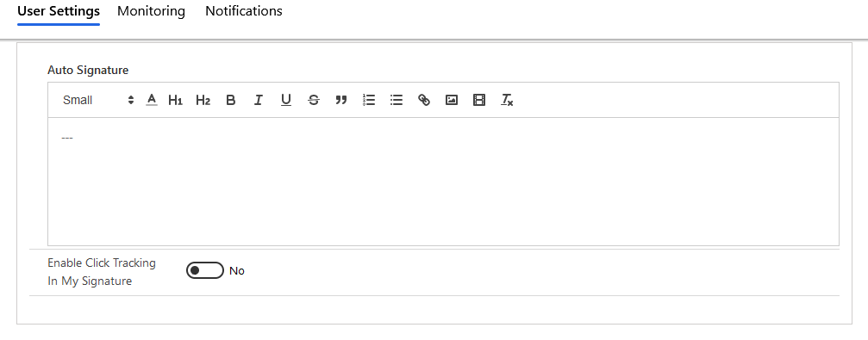Insert a video into the signature

coord(479,100)
